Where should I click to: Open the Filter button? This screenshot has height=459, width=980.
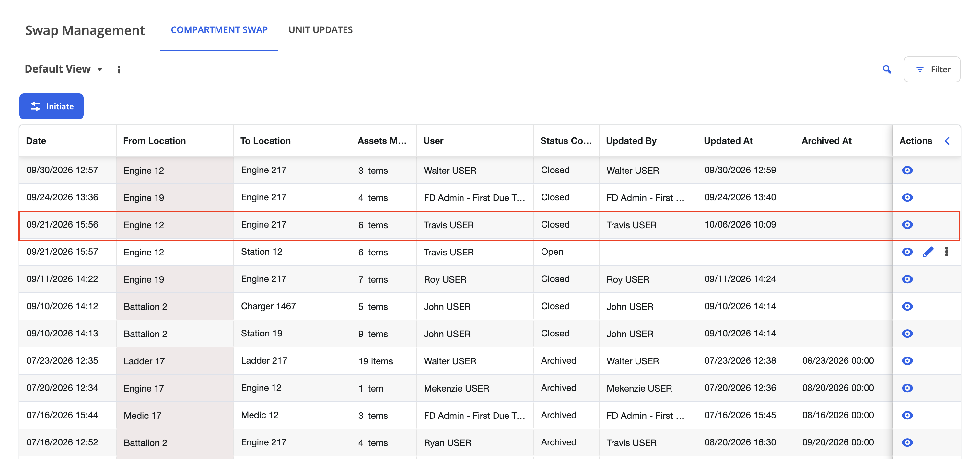click(932, 69)
